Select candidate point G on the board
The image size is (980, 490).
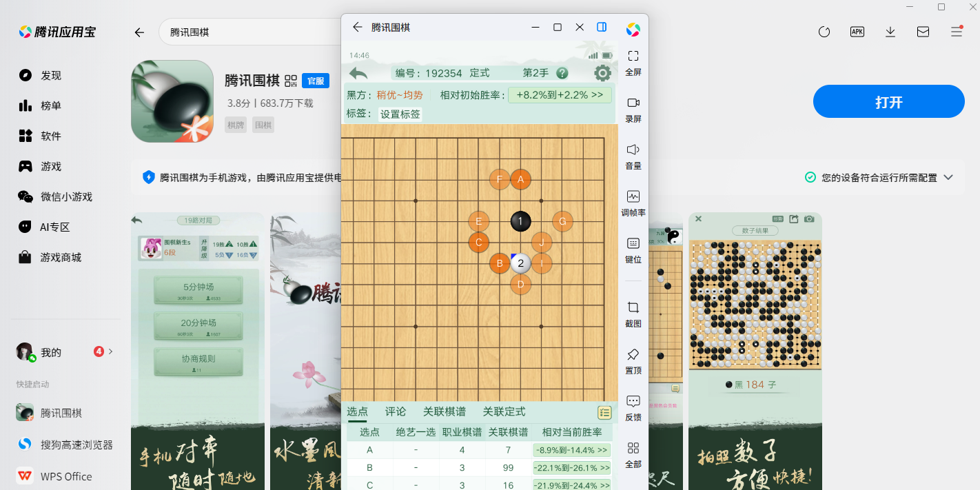pyautogui.click(x=562, y=221)
